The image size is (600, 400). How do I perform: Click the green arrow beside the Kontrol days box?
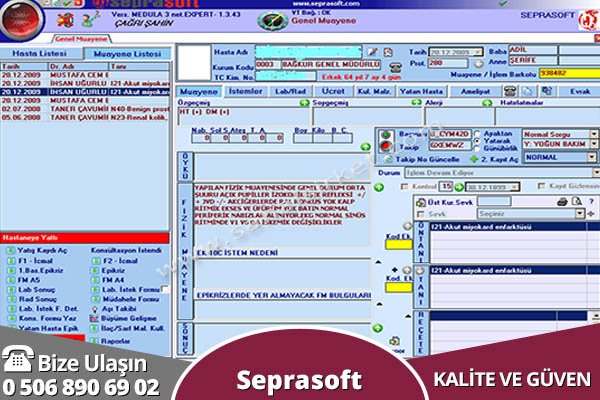tap(459, 187)
